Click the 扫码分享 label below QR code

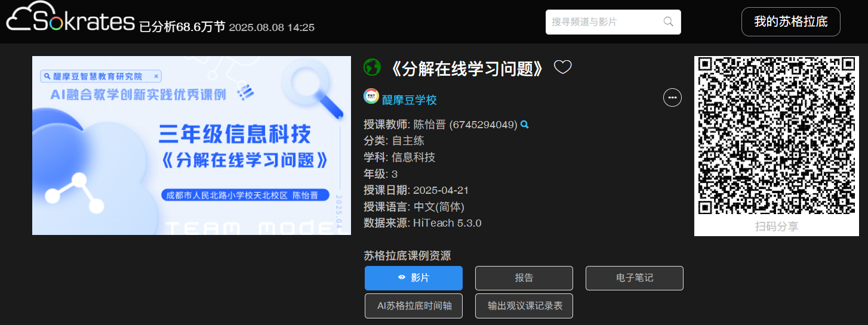click(x=777, y=226)
